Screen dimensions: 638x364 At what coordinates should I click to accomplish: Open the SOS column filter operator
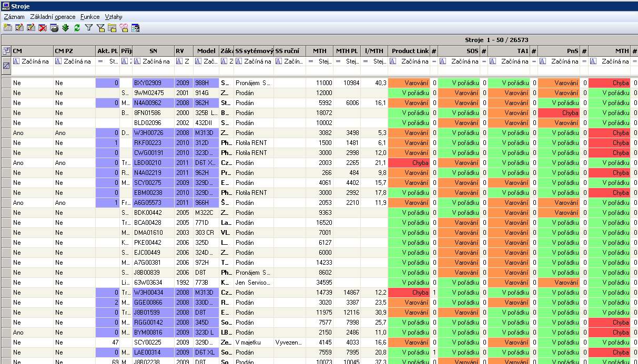coord(443,61)
